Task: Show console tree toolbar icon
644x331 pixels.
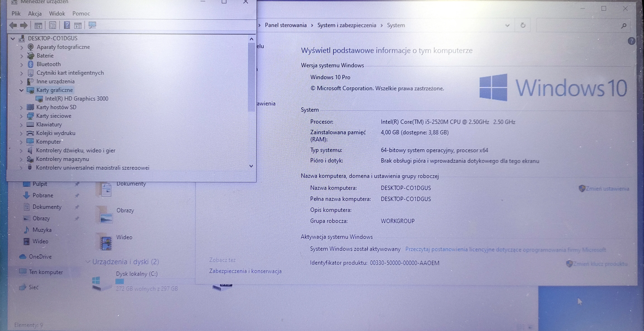Action: click(x=38, y=25)
